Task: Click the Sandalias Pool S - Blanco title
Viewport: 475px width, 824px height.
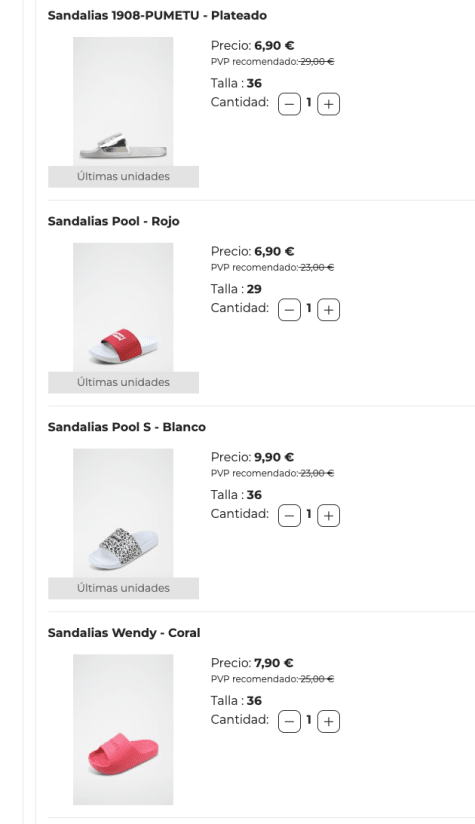Action: pos(127,427)
